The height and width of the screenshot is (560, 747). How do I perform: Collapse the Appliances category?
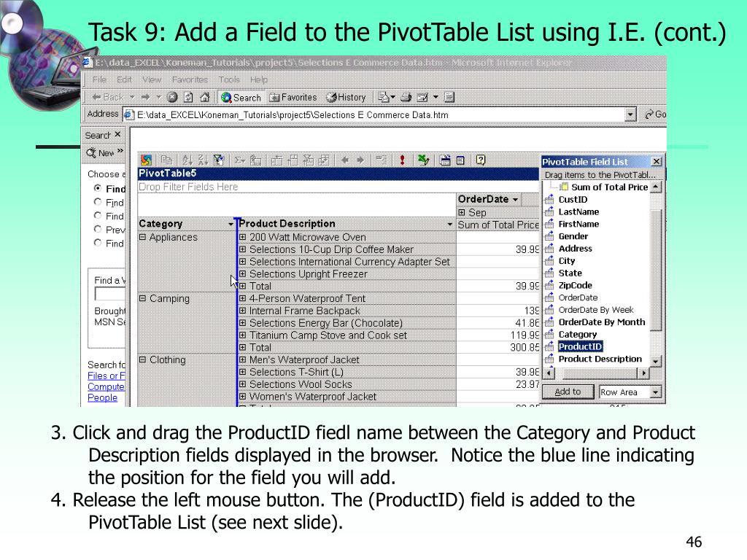point(142,237)
